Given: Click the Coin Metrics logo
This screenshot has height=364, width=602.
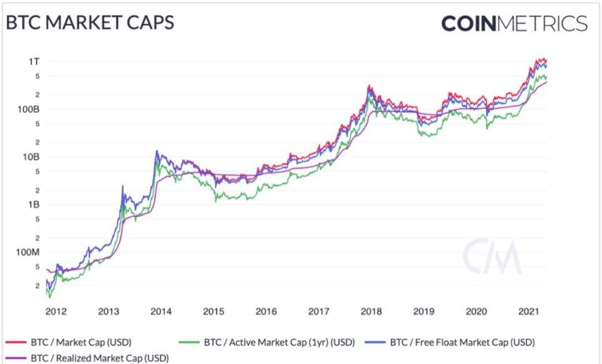Looking at the screenshot, I should pyautogui.click(x=514, y=24).
